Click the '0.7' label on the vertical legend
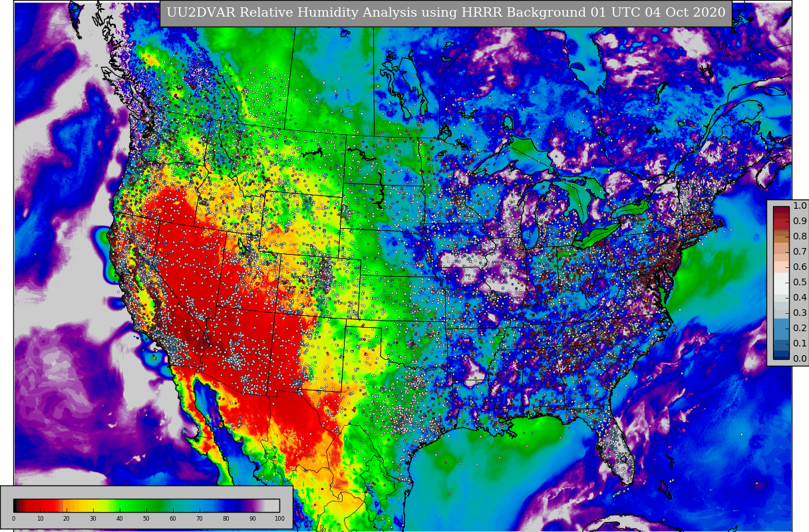Viewport: 809px width, 532px height. 800,251
